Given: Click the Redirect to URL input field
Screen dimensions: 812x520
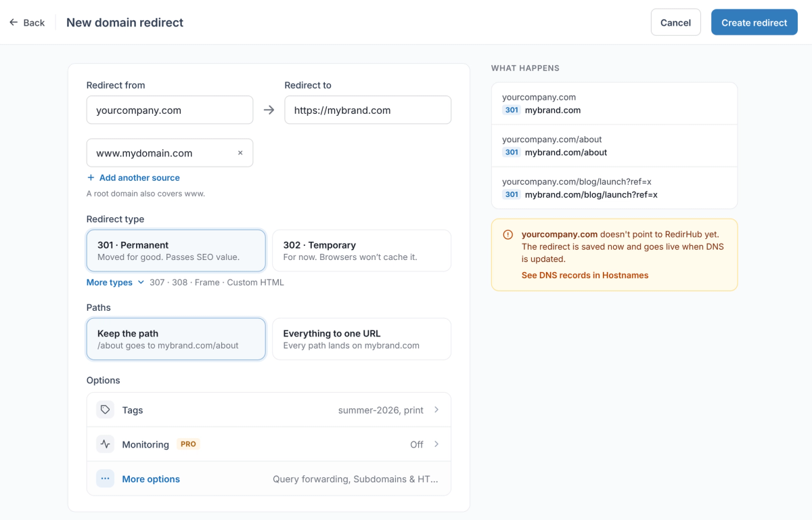Looking at the screenshot, I should 367,110.
